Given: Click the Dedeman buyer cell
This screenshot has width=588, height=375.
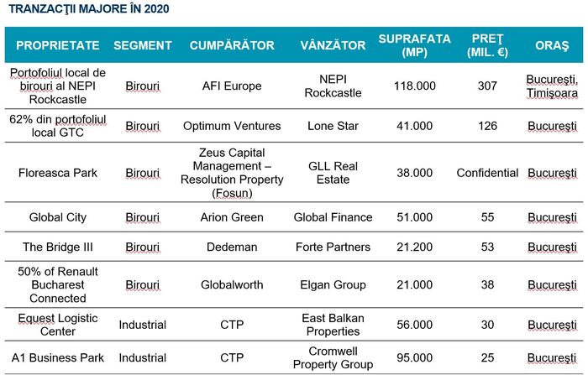Looking at the screenshot, I should pos(232,247).
